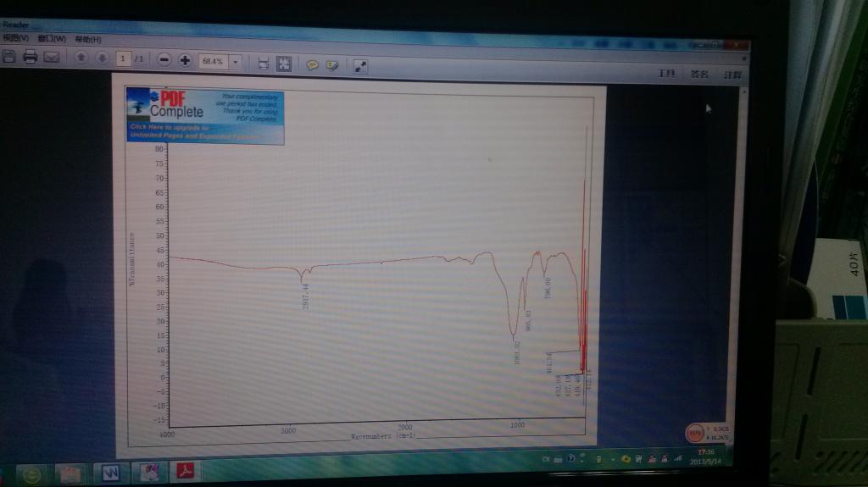The image size is (868, 487).
Task: Click the %Transmittance axis label
Action: click(131, 259)
